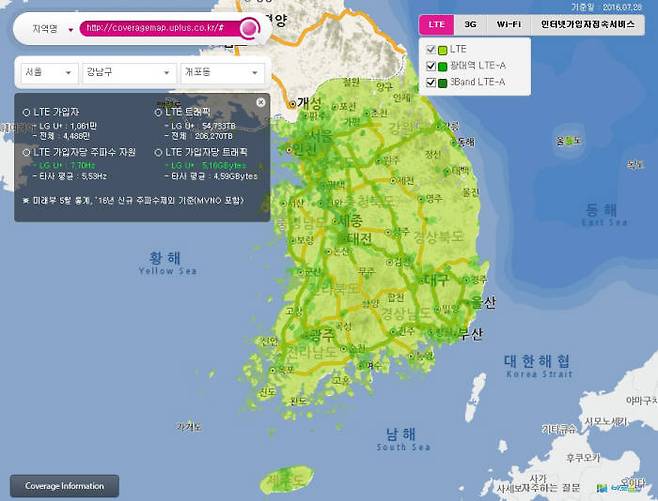
Task: Click the dark green 3Band LTE-A swatch
Action: 442,83
